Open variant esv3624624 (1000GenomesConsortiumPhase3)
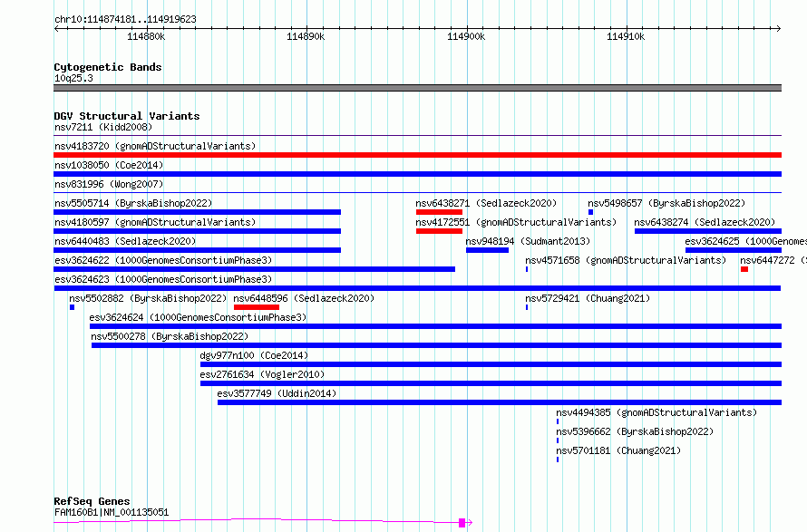 point(435,326)
